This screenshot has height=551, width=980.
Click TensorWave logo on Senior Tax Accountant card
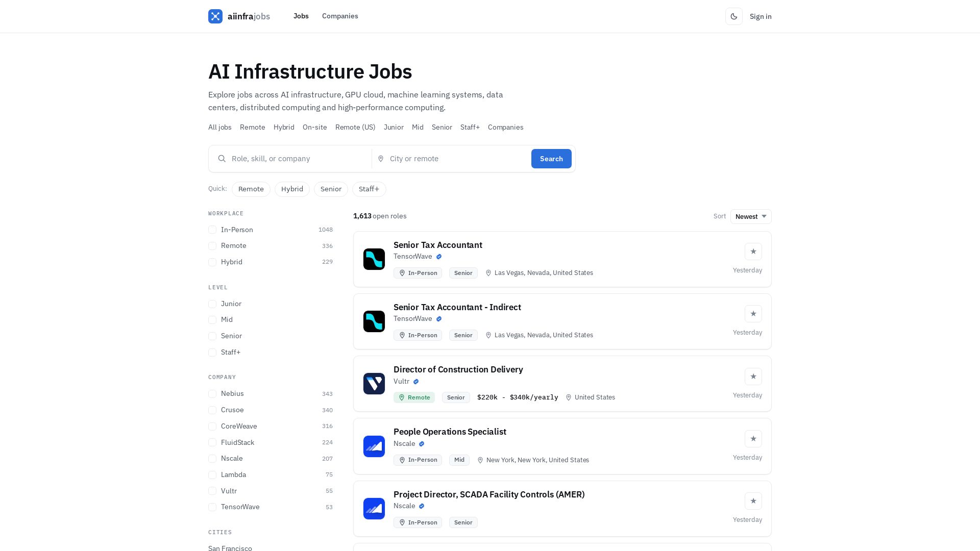point(374,259)
